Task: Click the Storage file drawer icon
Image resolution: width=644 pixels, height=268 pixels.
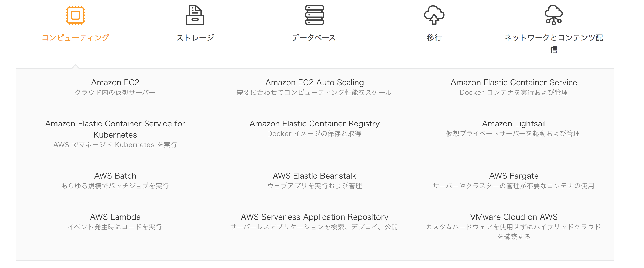Action: point(195,15)
